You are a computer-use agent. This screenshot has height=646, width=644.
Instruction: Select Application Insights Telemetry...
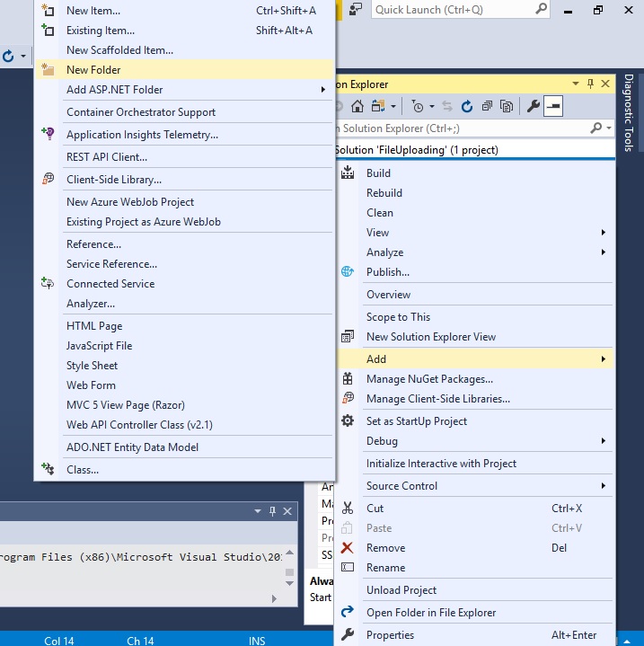[x=184, y=135]
